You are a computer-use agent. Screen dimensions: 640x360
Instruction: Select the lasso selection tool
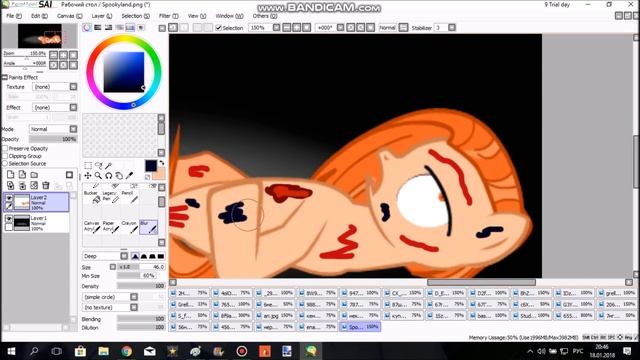point(98,165)
